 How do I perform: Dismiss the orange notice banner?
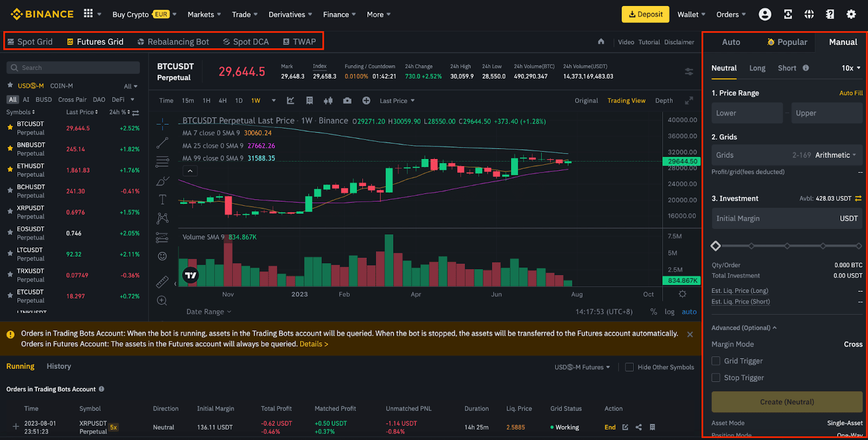[x=690, y=334]
